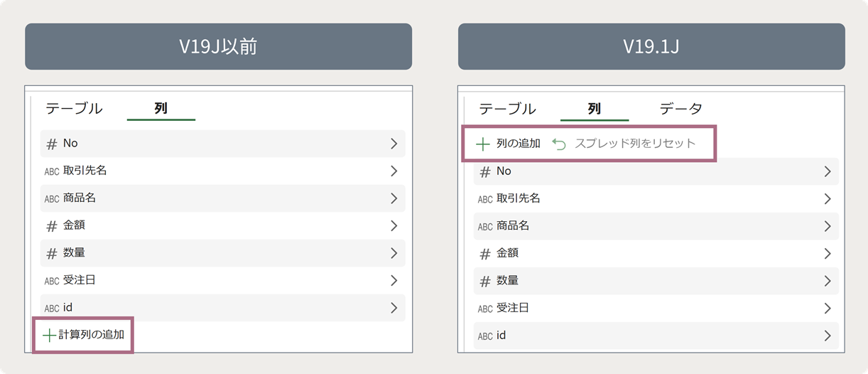
Task: Click plus icon beside 列の追加
Action: click(482, 144)
